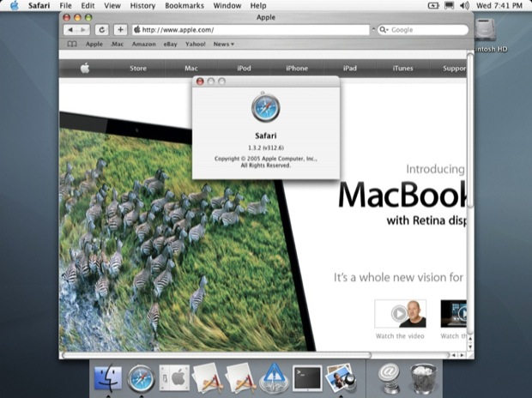This screenshot has height=398, width=532.
Task: Click the scroll right arrow
Action: [x=462, y=355]
